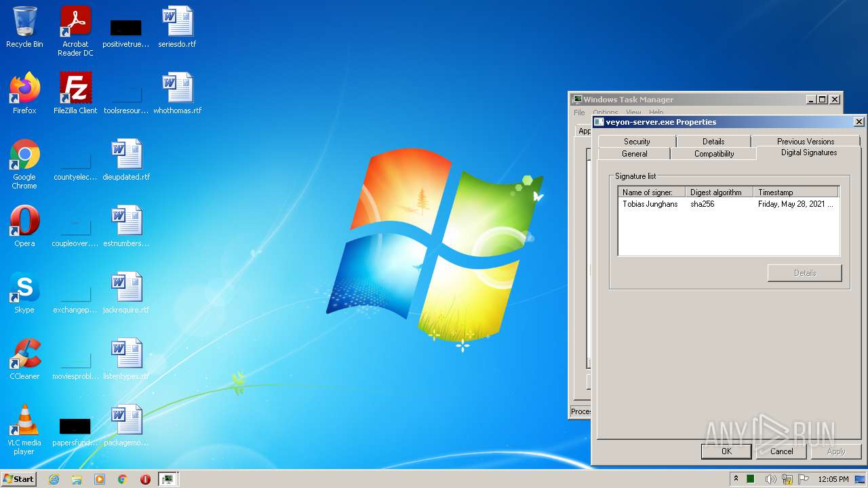Open the Recycle Bin desktop icon
This screenshot has width=868, height=488.
click(x=24, y=28)
